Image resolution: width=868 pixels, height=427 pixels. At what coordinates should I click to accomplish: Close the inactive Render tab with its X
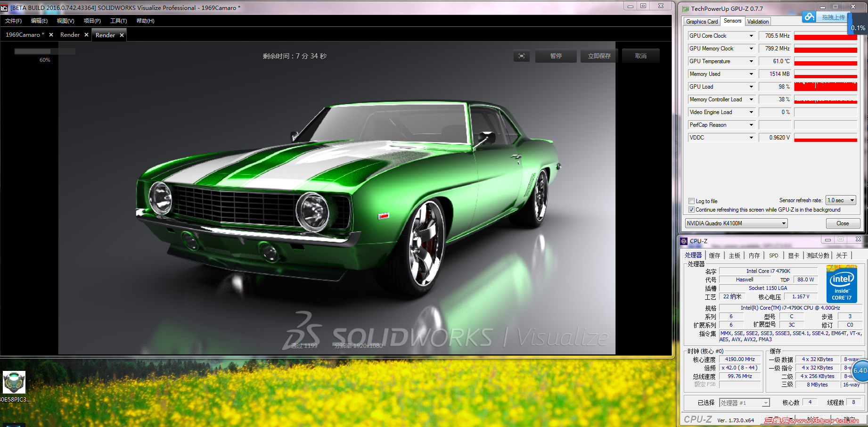(86, 35)
